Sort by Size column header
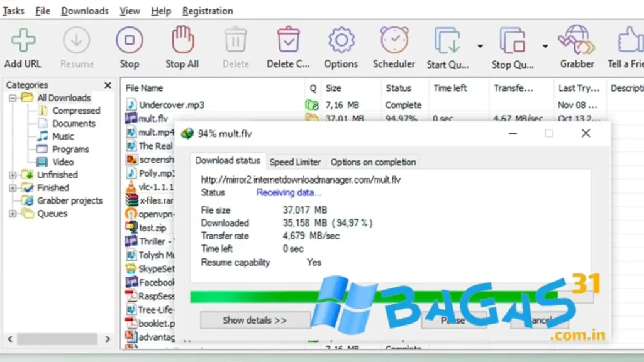The image size is (644, 362). coord(333,88)
